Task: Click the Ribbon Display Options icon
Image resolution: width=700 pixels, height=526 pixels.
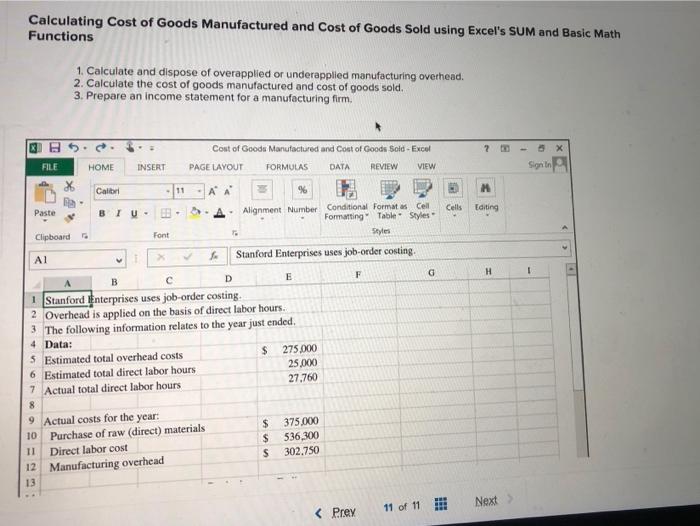Action: pyautogui.click(x=505, y=149)
